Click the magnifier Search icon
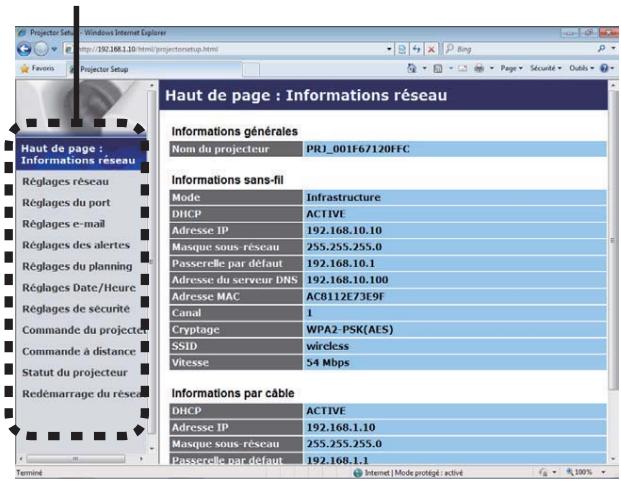 [x=601, y=49]
